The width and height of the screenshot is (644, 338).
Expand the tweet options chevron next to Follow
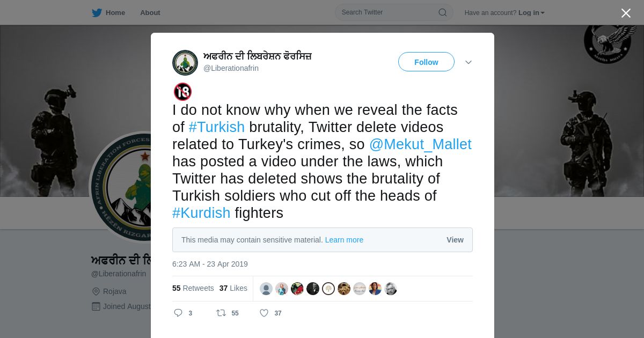pos(469,62)
